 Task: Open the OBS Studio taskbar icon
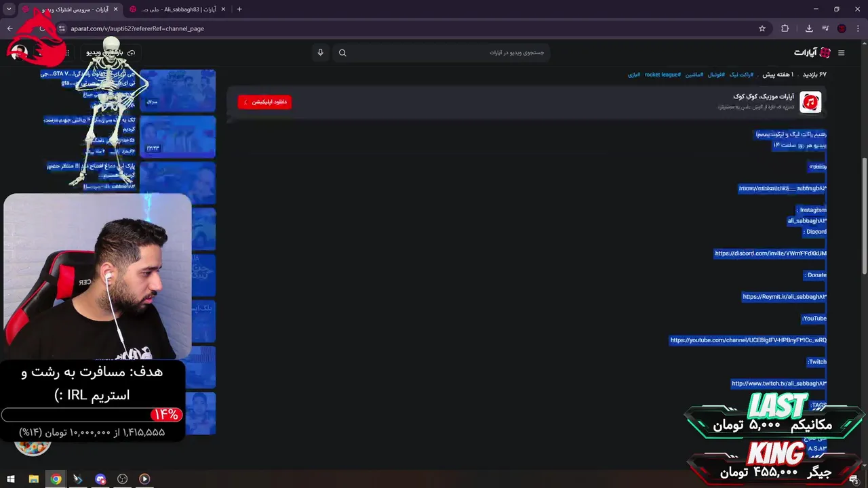[122, 479]
